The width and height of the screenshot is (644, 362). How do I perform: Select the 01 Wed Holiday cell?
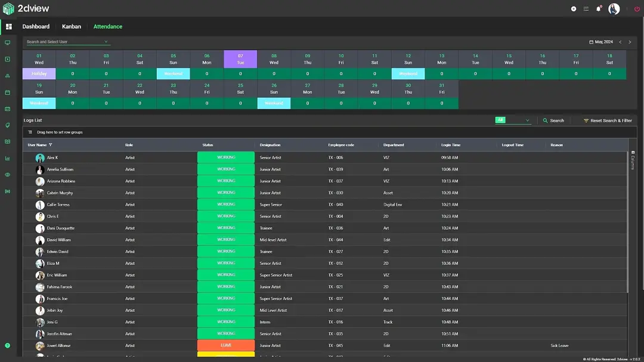coord(39,73)
